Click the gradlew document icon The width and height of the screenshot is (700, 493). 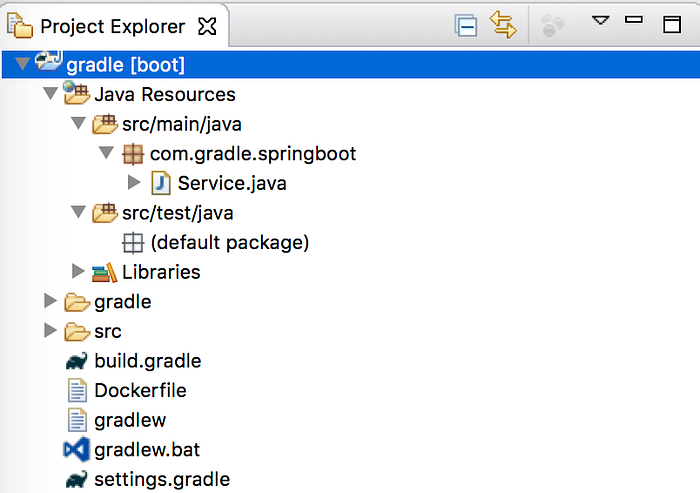point(77,420)
